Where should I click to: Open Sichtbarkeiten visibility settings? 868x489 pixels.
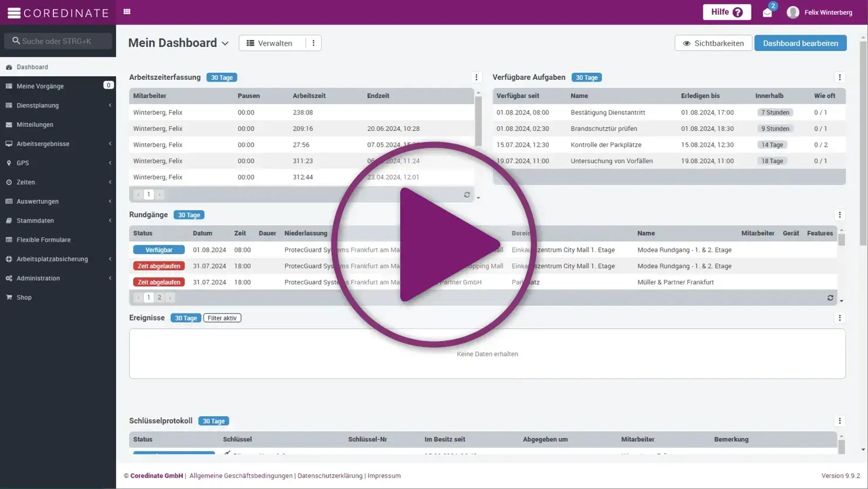point(713,43)
